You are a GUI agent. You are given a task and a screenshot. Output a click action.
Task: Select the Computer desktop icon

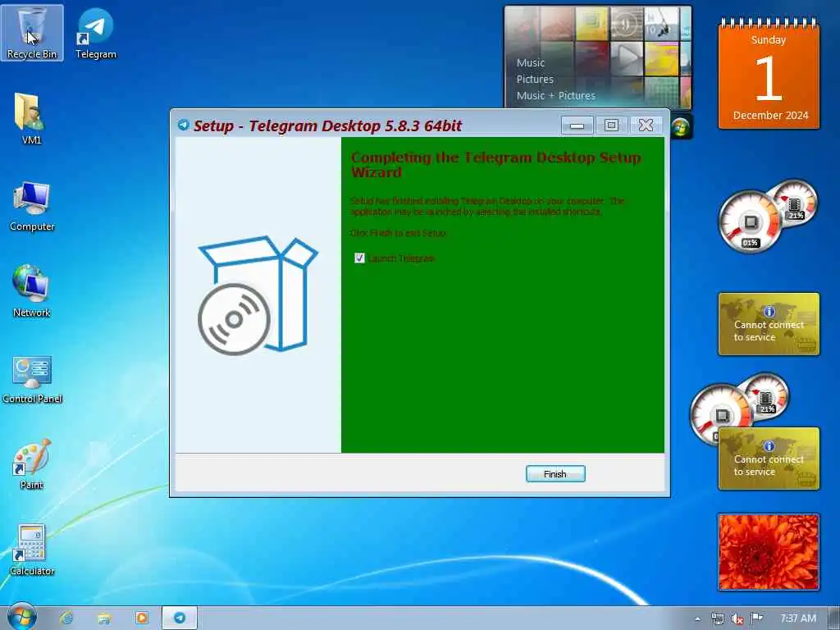point(32,206)
